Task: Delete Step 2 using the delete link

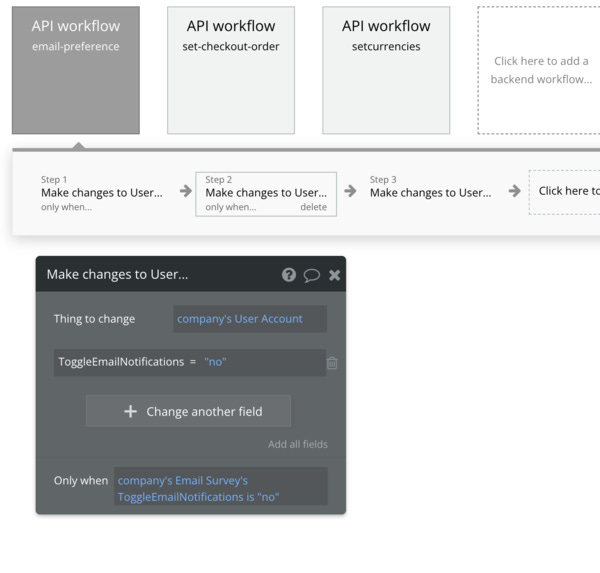Action: 313,207
